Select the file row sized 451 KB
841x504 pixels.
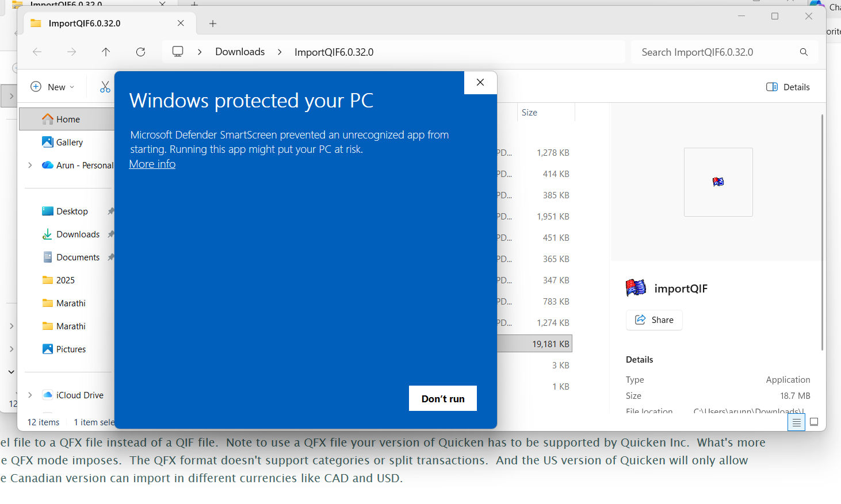(x=534, y=238)
